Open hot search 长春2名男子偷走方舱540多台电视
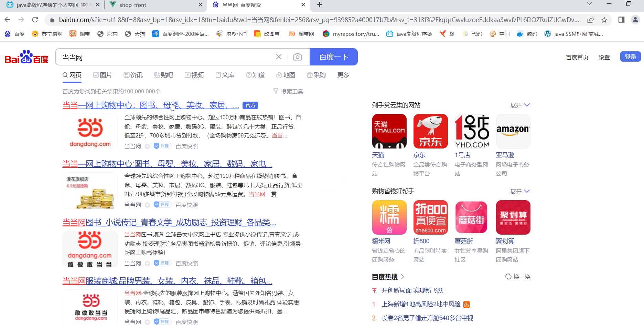Viewport: 644px width, 328px height. pos(427,318)
